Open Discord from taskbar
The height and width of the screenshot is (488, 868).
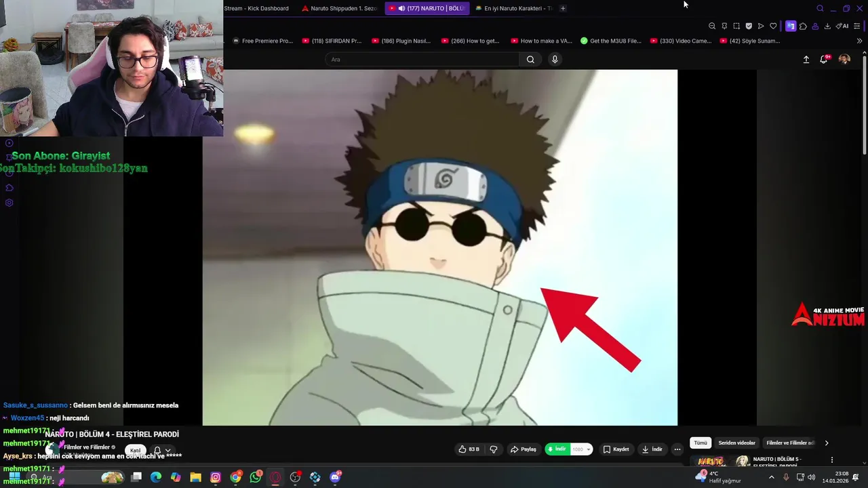pos(335,477)
